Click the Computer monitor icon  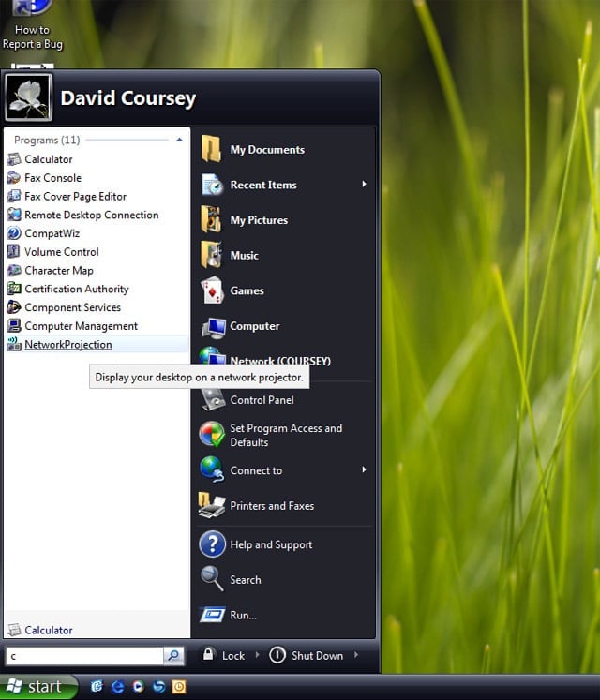213,327
